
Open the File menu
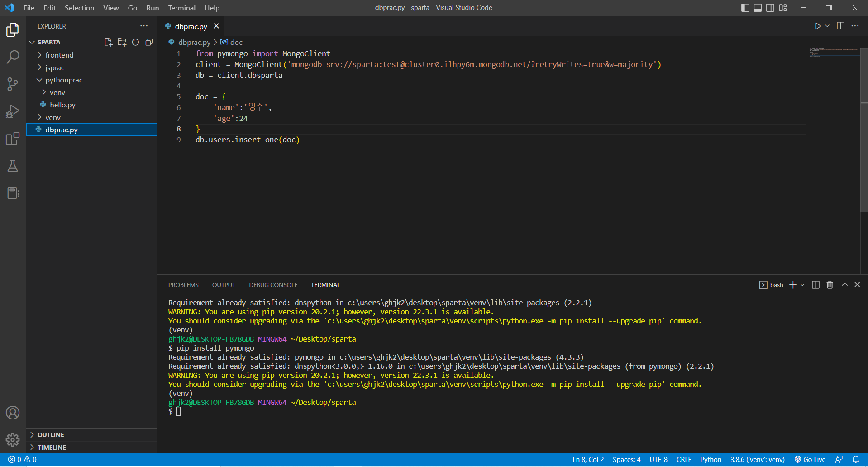tap(29, 8)
